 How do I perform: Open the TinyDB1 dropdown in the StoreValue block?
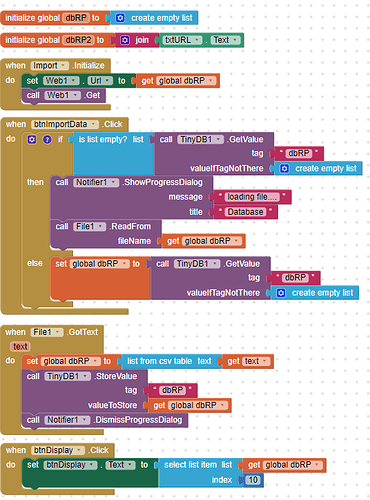click(85, 376)
